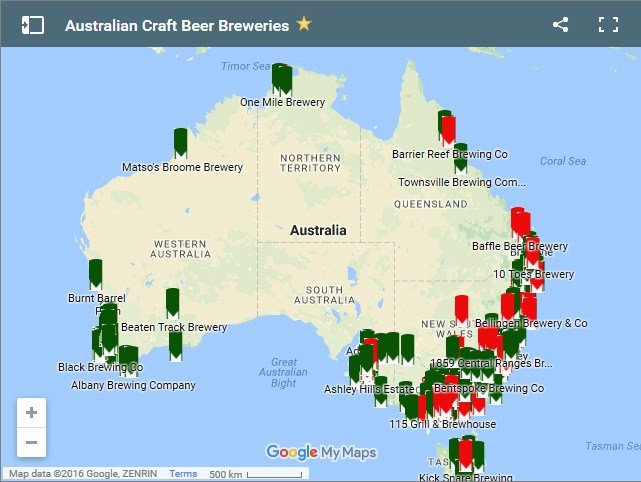This screenshot has height=482, width=641.
Task: Select the Burnt Barrel green marker
Action: tap(95, 274)
